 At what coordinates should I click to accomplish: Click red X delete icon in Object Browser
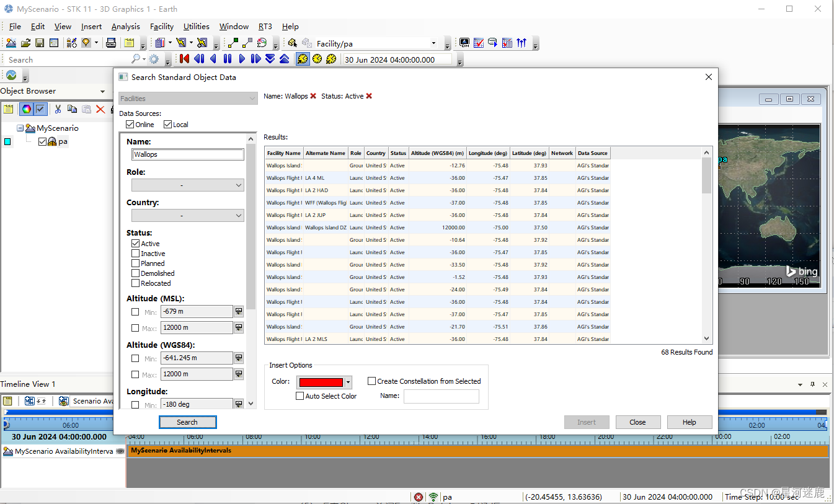100,109
